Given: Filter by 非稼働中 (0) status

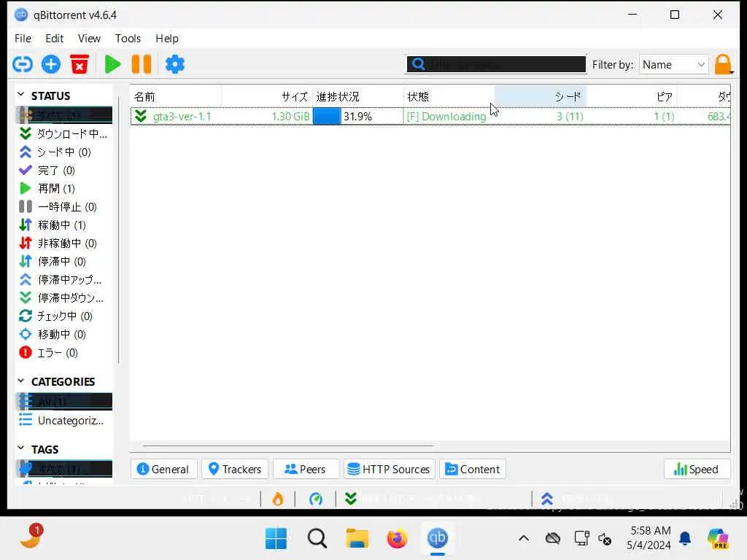Looking at the screenshot, I should coord(64,244).
